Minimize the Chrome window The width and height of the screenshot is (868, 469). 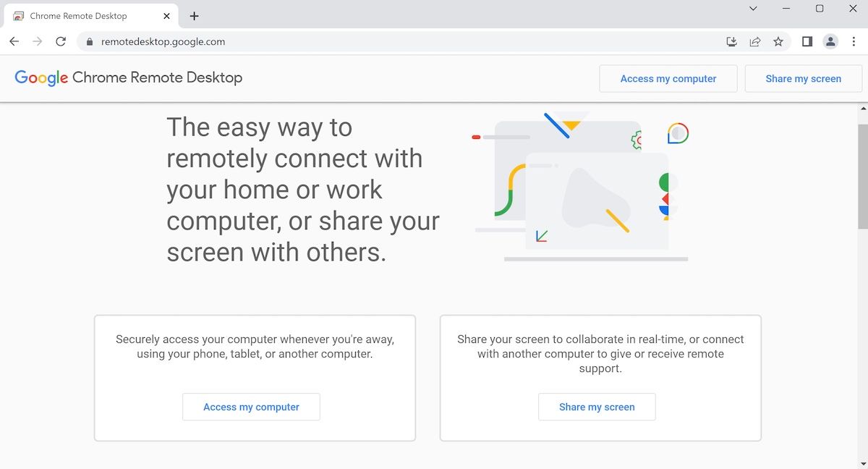click(786, 9)
